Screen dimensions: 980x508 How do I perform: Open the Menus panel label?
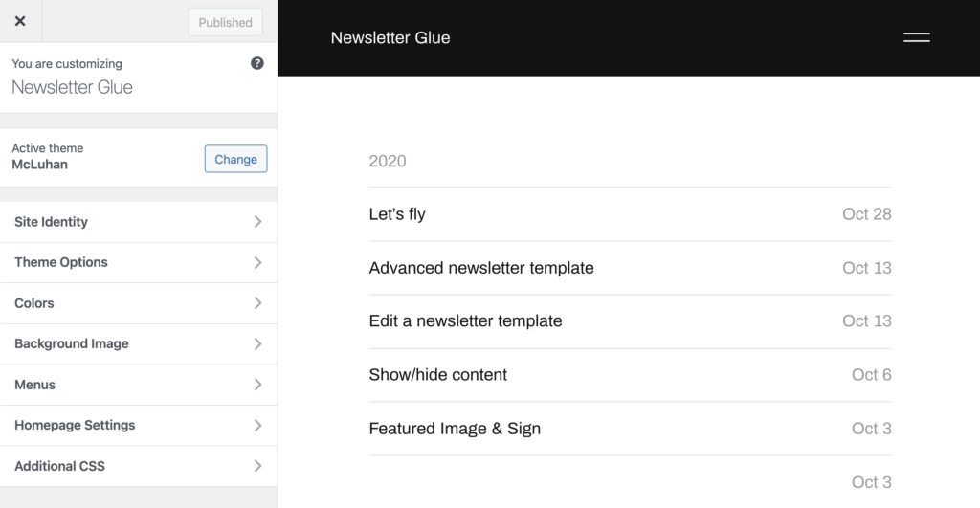click(x=35, y=385)
